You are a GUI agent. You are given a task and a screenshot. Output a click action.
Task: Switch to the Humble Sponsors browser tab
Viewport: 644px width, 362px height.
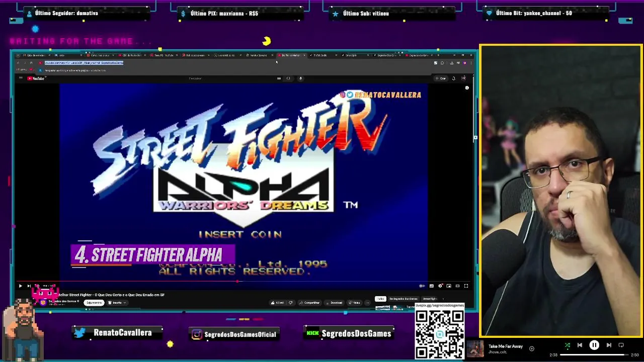tap(260, 55)
